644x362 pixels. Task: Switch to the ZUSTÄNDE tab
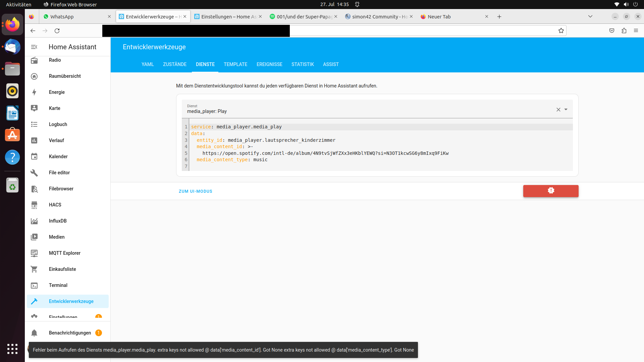coord(175,64)
